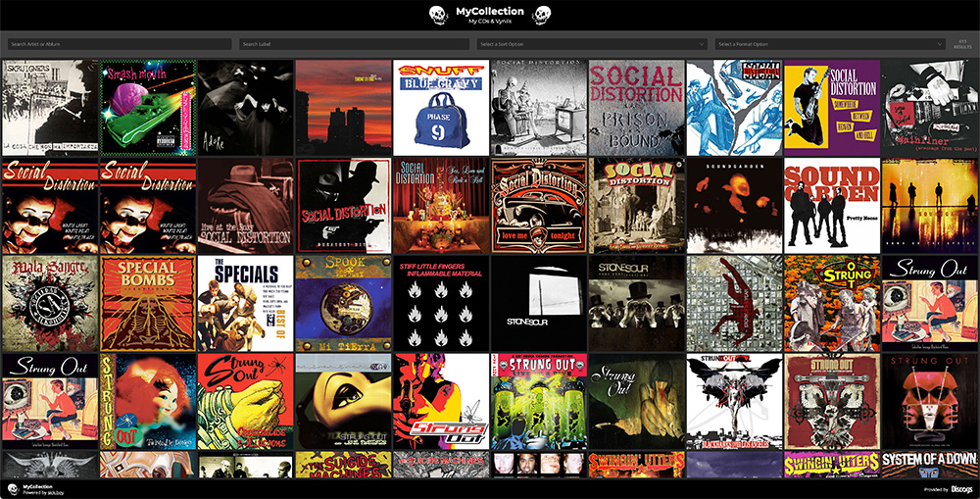Open the red-yellow Strung Out comic cover
This screenshot has height=499, width=980.
point(441,401)
